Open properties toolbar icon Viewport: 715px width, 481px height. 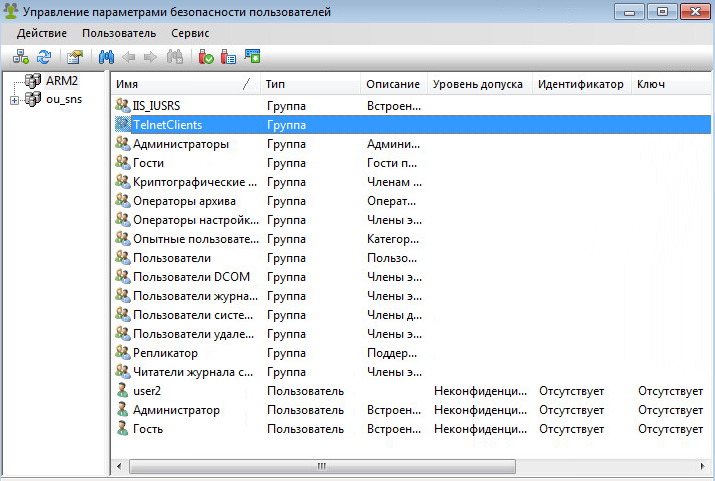75,57
